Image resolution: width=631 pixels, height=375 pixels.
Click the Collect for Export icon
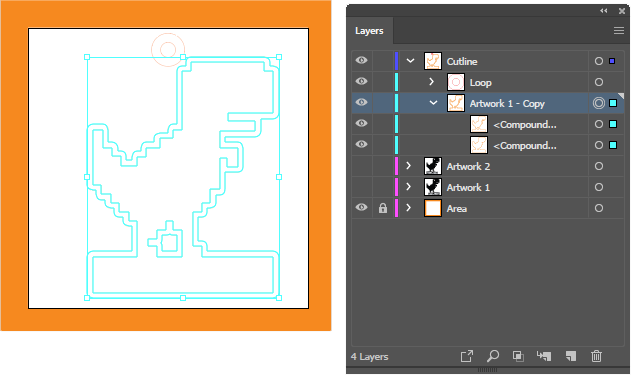click(467, 356)
